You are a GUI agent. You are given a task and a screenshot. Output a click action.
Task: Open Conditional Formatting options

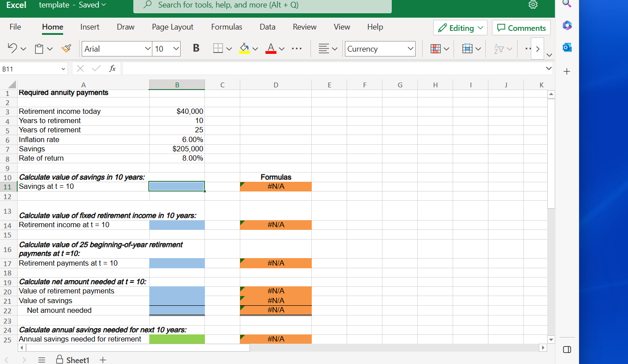436,49
